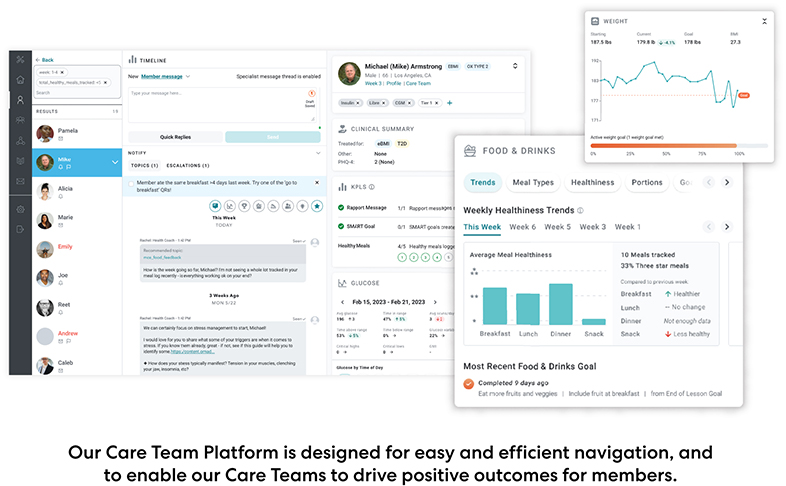The height and width of the screenshot is (486, 786).
Task: Check the breakfast topic notification checkbox
Action: (x=130, y=183)
